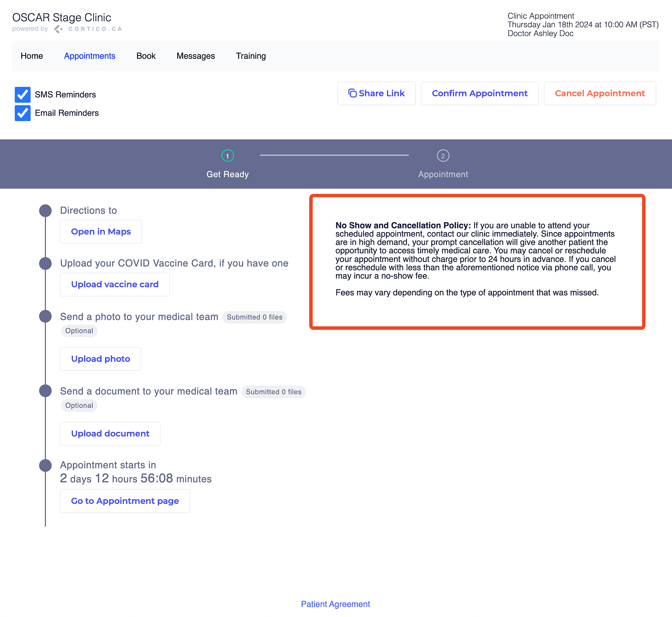Open the Home menu item

click(x=32, y=56)
